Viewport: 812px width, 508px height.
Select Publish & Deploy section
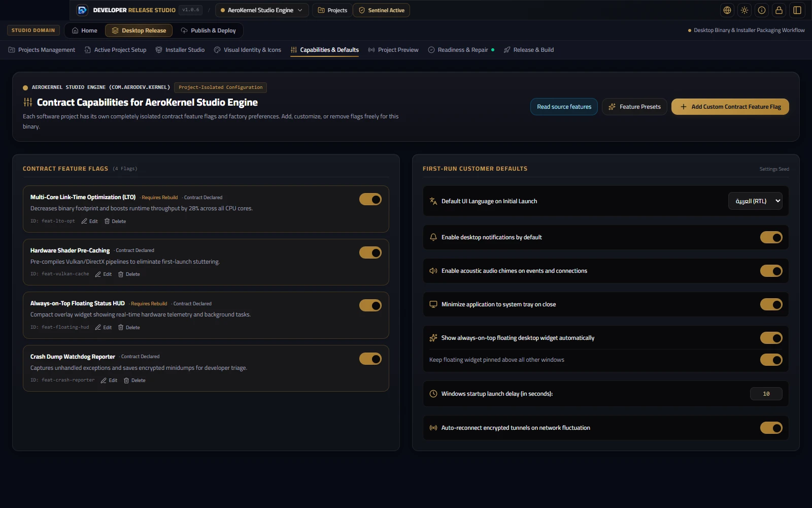click(x=209, y=30)
